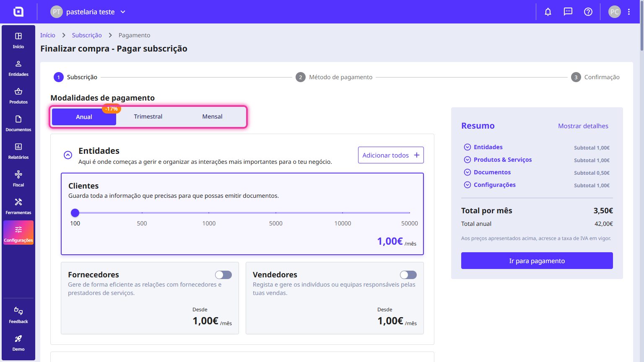
Task: Select Configurações in the sidebar
Action: point(18,233)
